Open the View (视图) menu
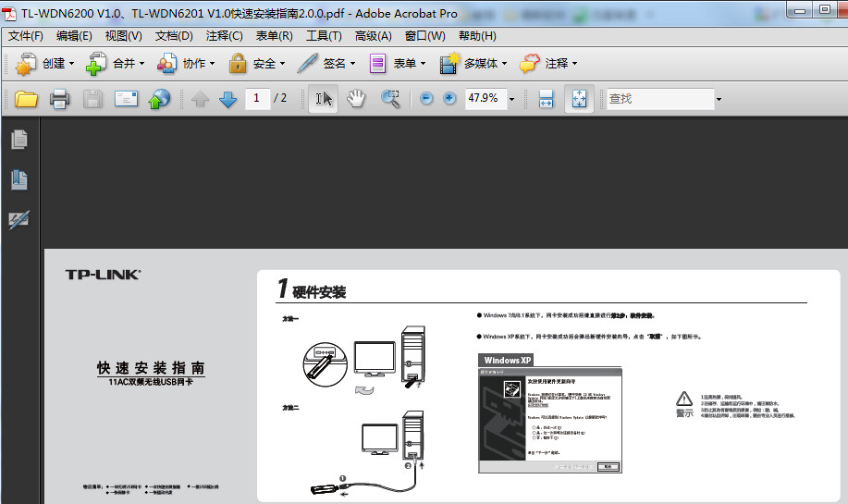 click(123, 36)
